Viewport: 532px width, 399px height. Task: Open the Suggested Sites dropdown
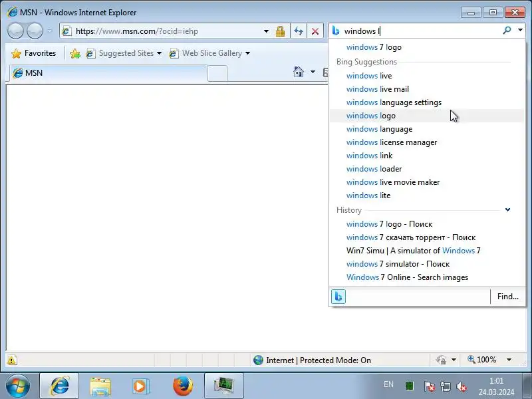pyautogui.click(x=124, y=53)
